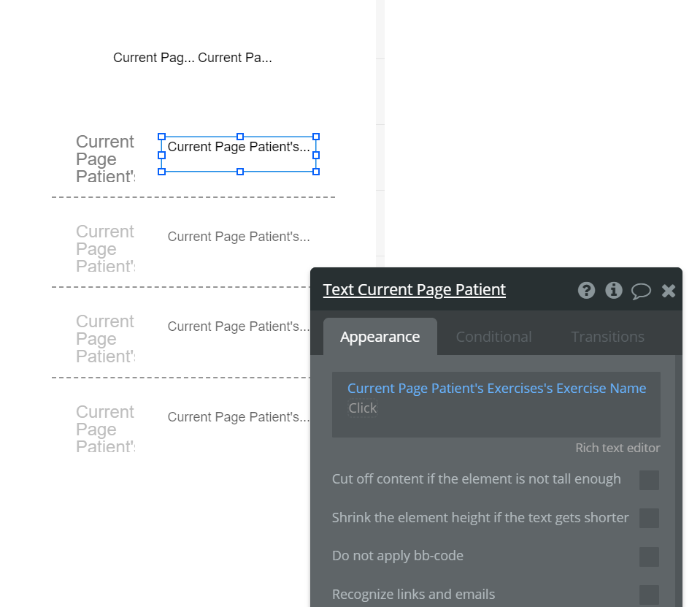The height and width of the screenshot is (607, 700).
Task: Enable cut off content checkbox
Action: point(649,480)
